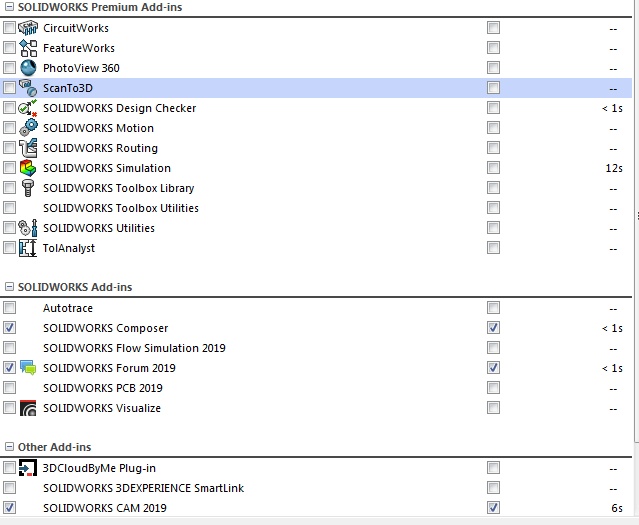Disable SOLIDWORKS Forum 2019 start-up checkbox
The image size is (639, 525).
tap(493, 368)
